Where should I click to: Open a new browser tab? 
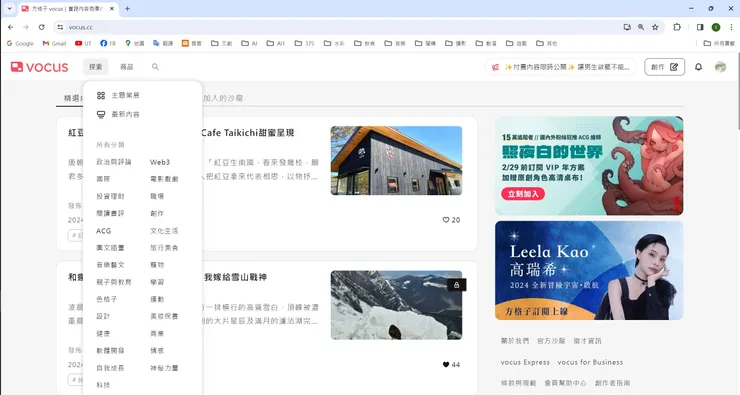[127, 8]
